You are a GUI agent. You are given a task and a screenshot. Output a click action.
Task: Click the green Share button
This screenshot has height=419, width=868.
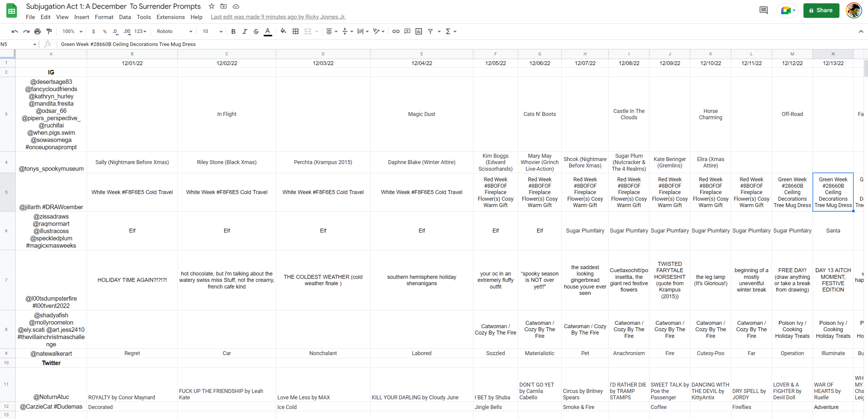(x=821, y=10)
